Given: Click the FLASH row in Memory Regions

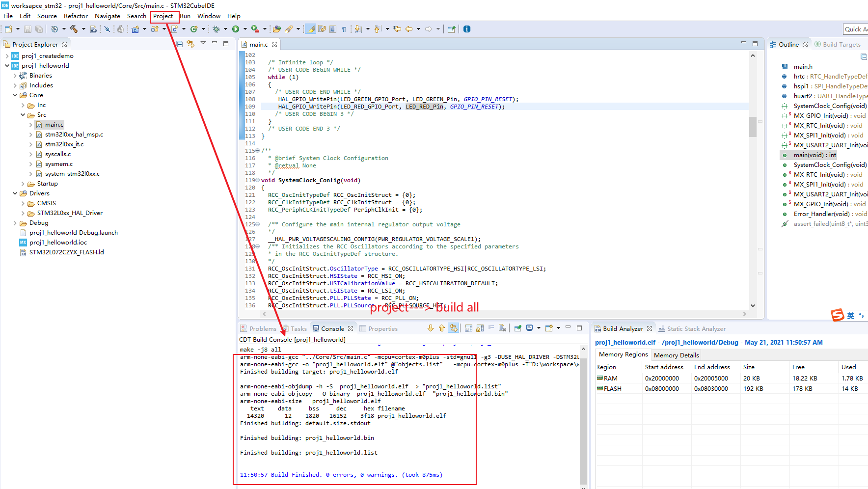Looking at the screenshot, I should click(x=732, y=388).
